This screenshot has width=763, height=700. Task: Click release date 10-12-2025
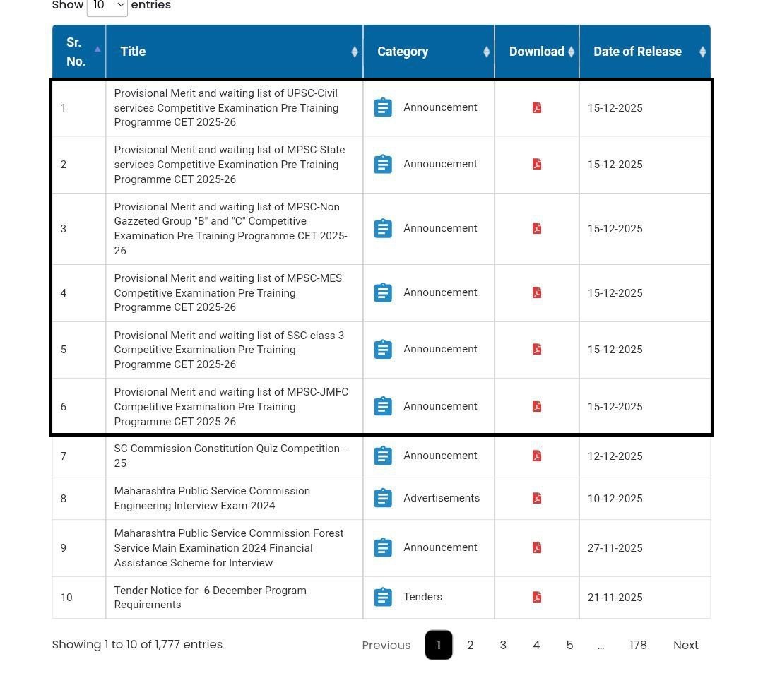tap(615, 499)
